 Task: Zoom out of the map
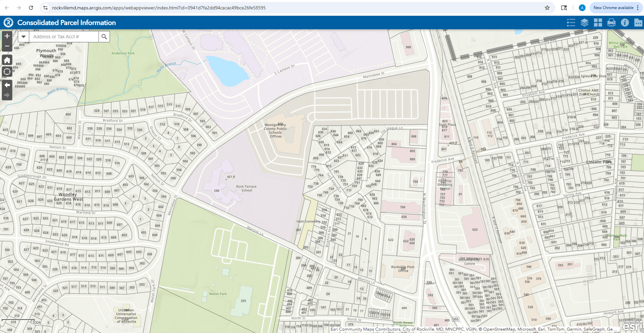pyautogui.click(x=7, y=46)
